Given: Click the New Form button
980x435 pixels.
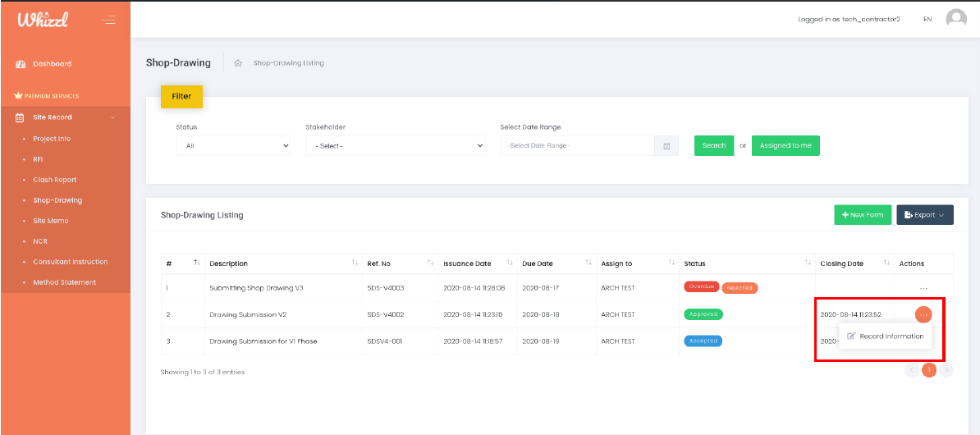Looking at the screenshot, I should coord(863,215).
